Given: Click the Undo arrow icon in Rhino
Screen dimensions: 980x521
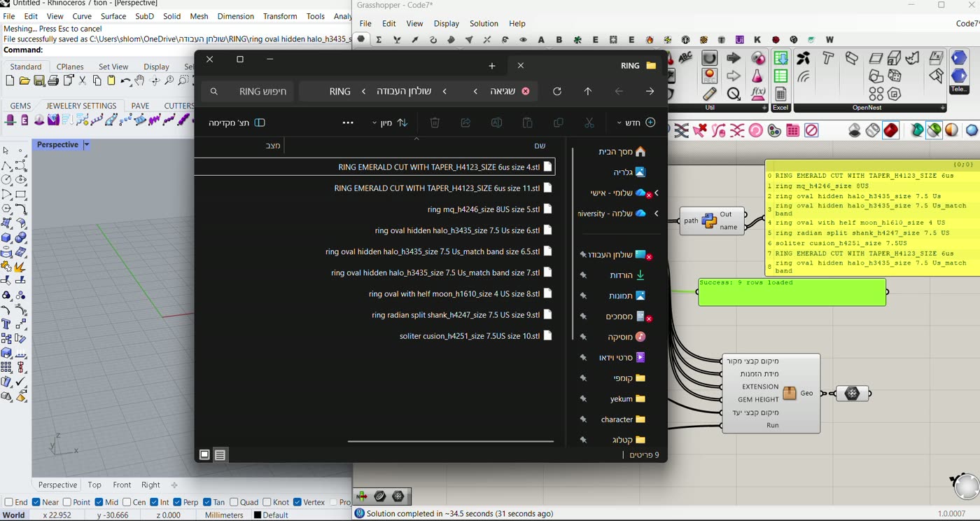Looking at the screenshot, I should pos(125,81).
